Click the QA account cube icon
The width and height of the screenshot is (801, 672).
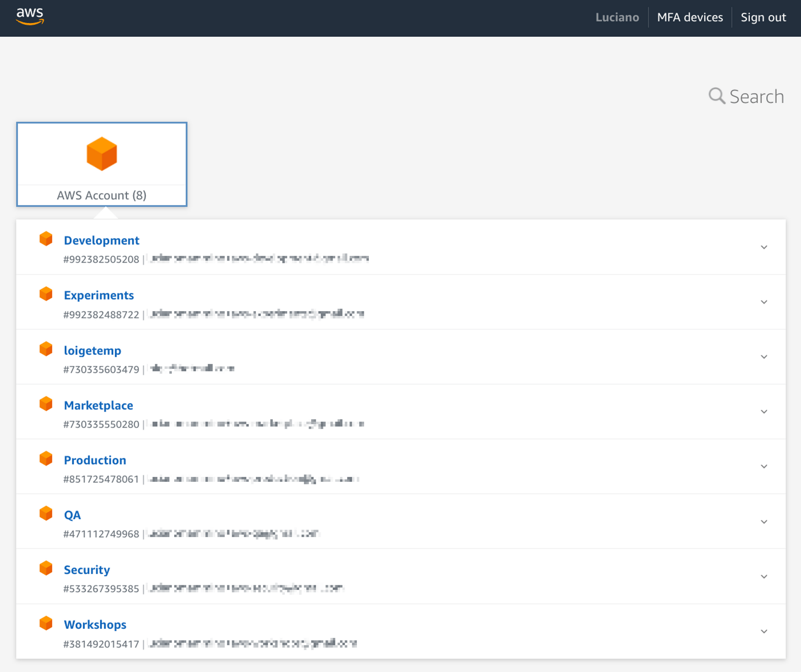point(46,513)
